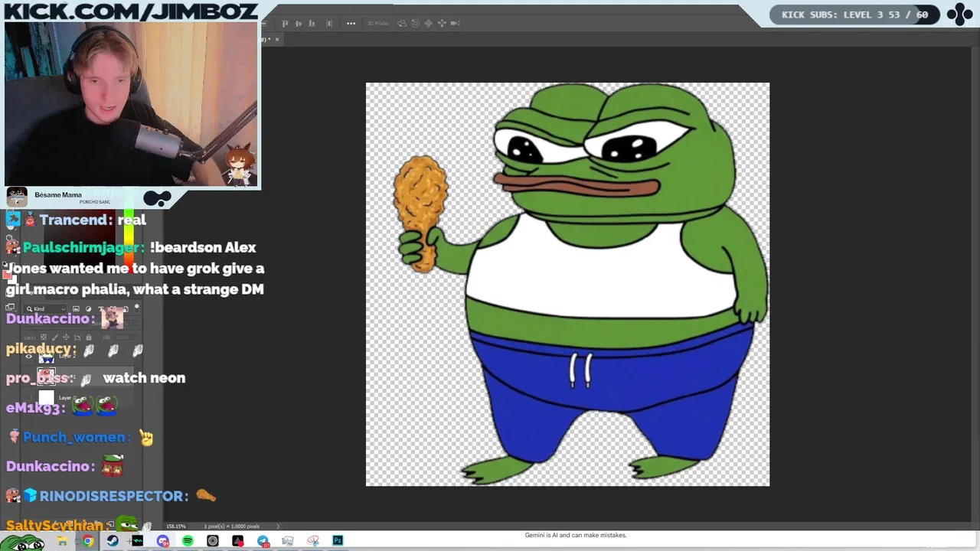The image size is (980, 551).
Task: Open the waveform app on the taskbar
Action: coord(138,541)
